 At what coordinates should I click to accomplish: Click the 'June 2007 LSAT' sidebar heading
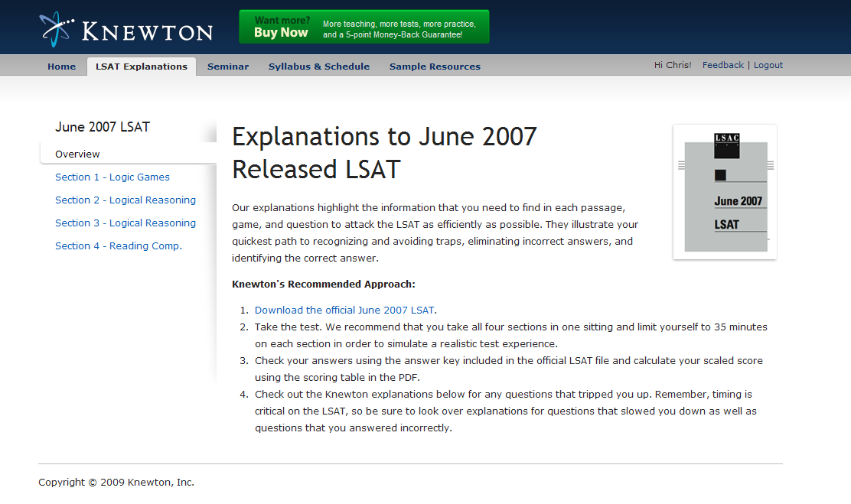click(x=103, y=127)
